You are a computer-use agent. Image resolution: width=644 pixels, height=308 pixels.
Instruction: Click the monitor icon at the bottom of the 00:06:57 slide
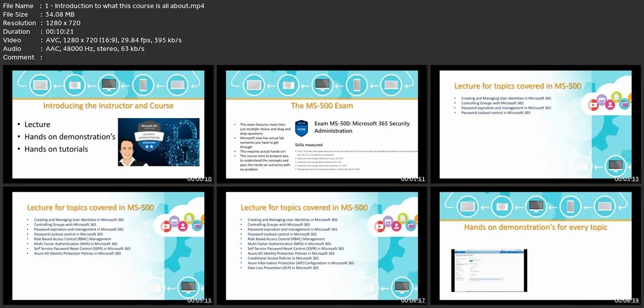click(402, 287)
